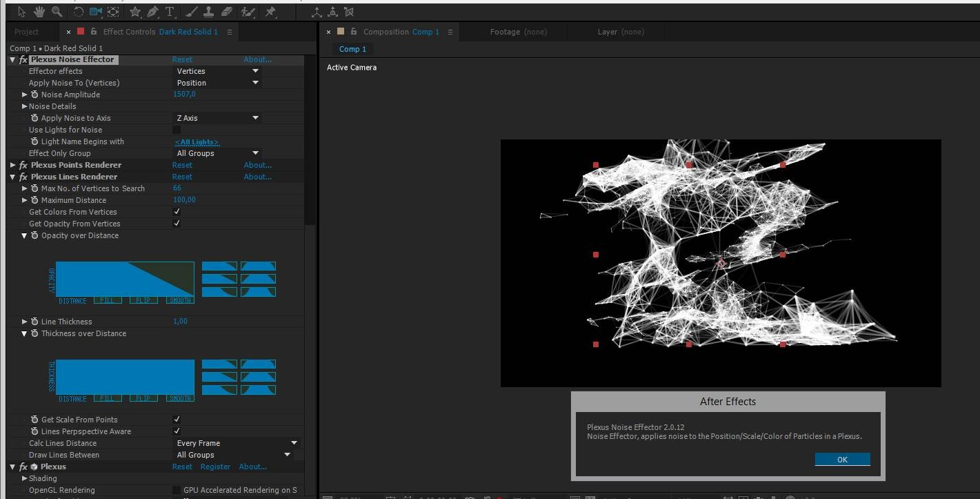Viewport: 980px width, 499px height.
Task: Switch to the Footage (none) tab
Action: [x=518, y=32]
